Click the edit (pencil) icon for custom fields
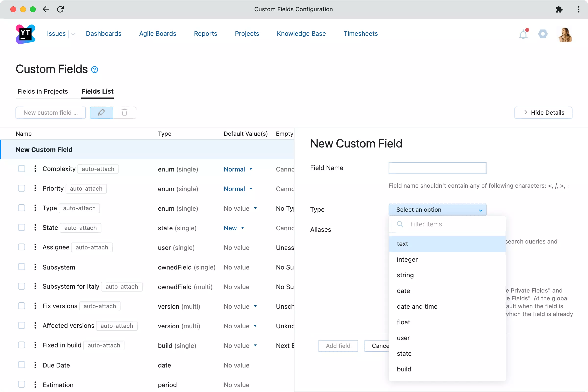 coord(101,112)
